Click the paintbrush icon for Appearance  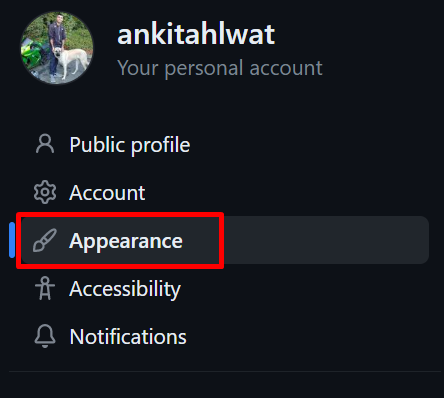tap(45, 240)
